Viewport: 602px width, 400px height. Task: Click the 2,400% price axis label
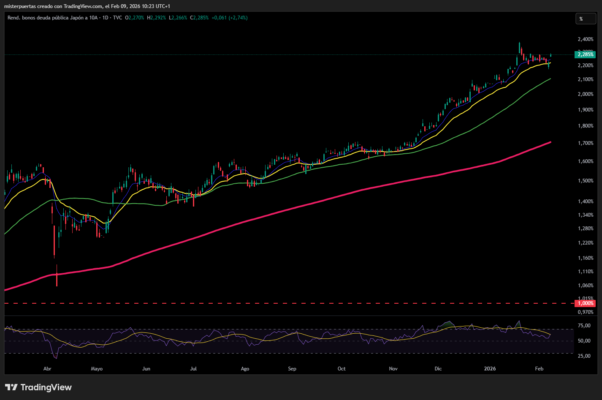pos(583,40)
